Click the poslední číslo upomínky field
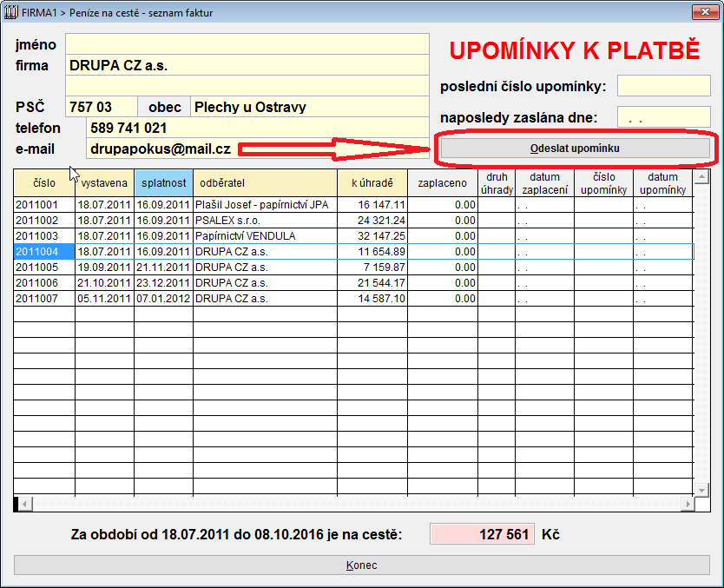Image resolution: width=724 pixels, height=588 pixels. 663,86
